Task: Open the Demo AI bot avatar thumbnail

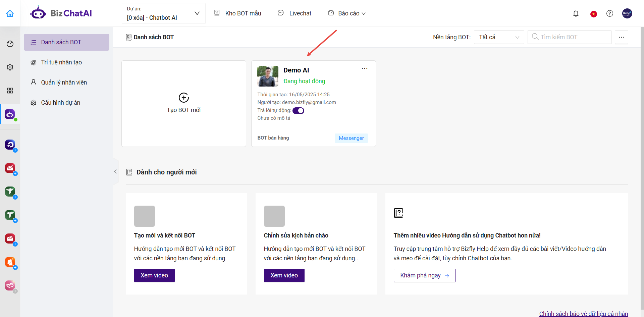Action: (268, 76)
